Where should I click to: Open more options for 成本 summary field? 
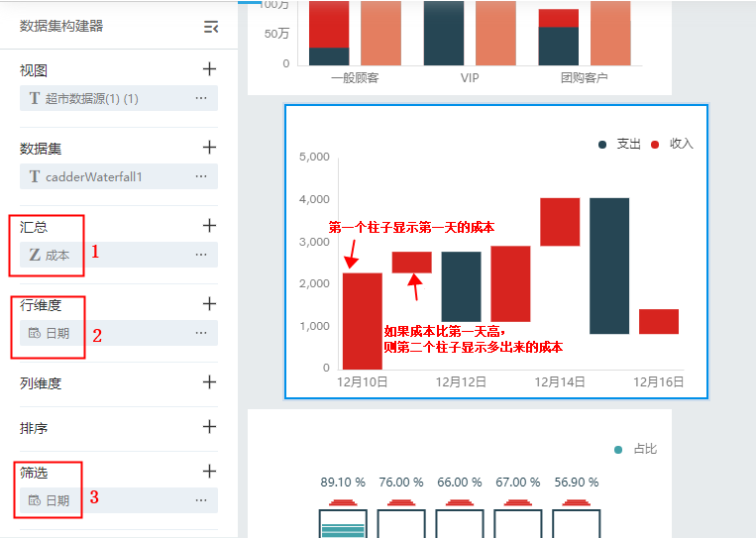pyautogui.click(x=201, y=255)
